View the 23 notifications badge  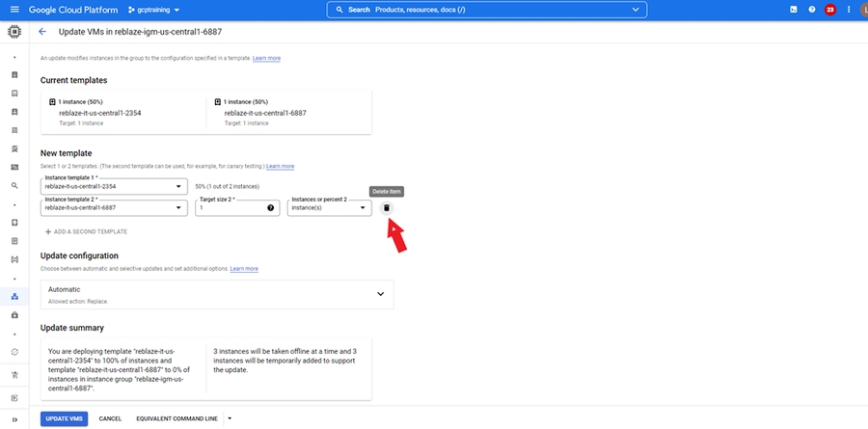tap(829, 10)
